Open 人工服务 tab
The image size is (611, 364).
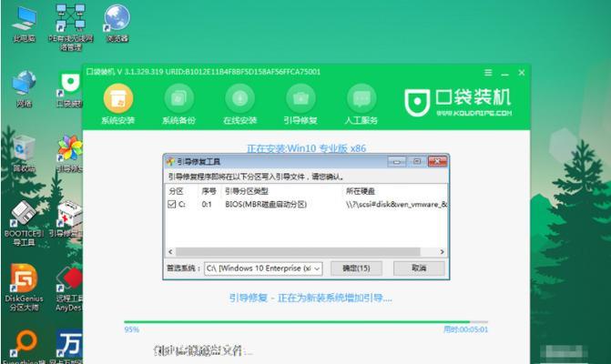pyautogui.click(x=362, y=105)
